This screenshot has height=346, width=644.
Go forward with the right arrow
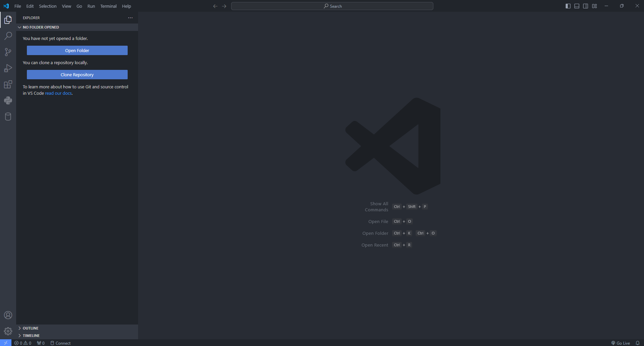pyautogui.click(x=224, y=6)
